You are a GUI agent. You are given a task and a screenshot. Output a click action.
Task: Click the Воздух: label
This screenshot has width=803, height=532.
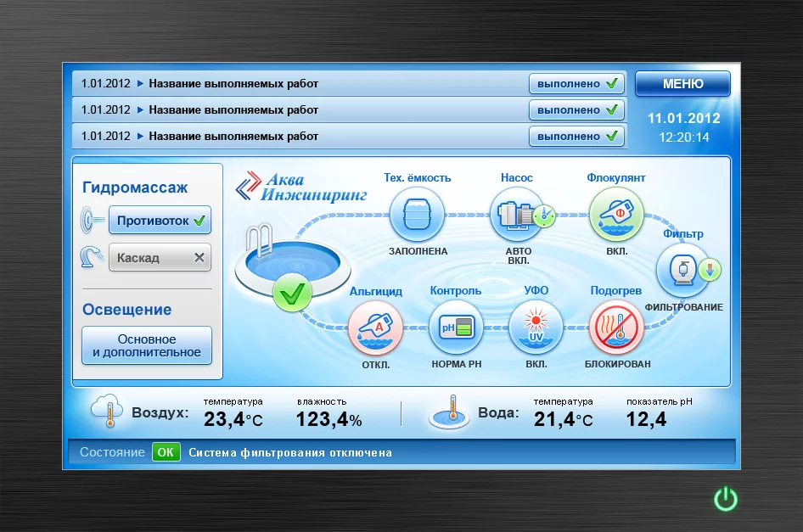160,412
